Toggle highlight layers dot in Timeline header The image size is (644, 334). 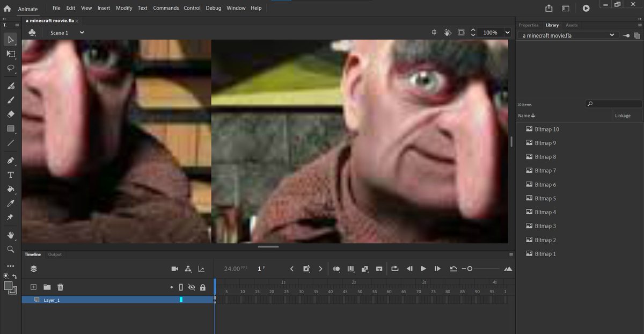tap(172, 288)
